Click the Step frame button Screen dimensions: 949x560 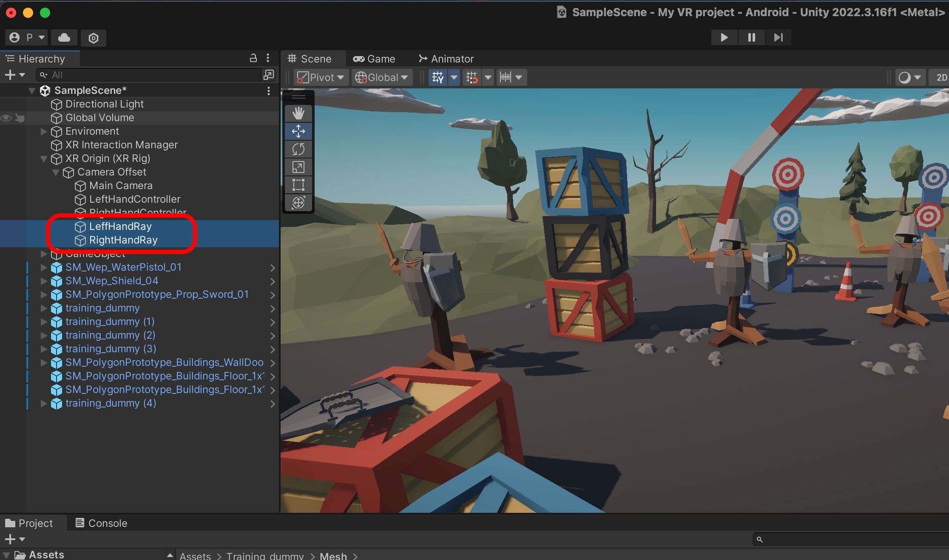pos(778,37)
